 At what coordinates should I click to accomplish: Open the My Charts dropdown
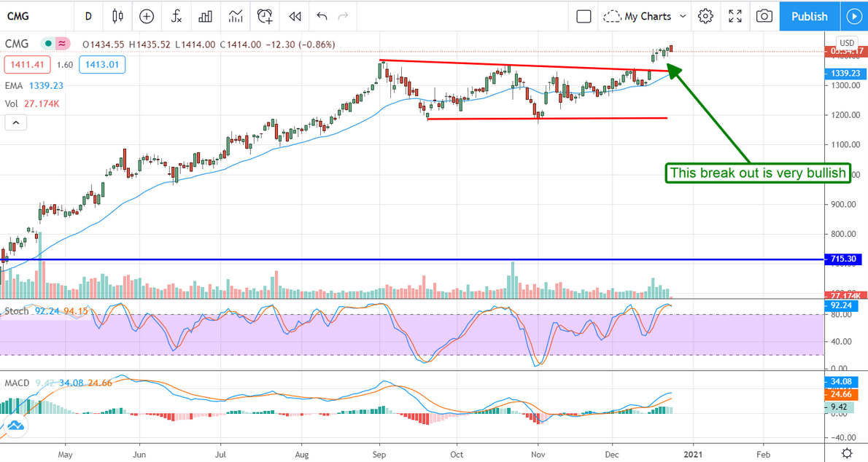click(x=644, y=17)
